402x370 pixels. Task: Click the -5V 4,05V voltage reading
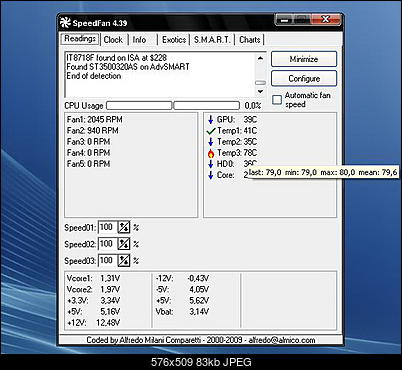click(182, 289)
